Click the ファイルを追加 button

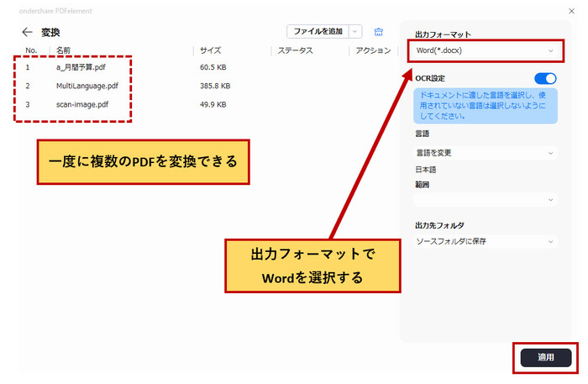tap(318, 31)
